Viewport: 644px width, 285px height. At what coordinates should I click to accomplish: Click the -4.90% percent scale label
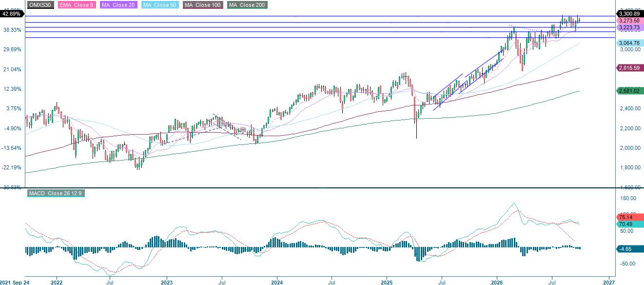pyautogui.click(x=13, y=128)
